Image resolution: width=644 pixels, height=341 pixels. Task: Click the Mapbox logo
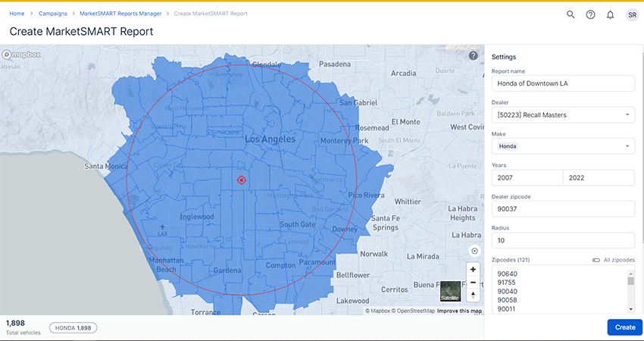coord(21,55)
